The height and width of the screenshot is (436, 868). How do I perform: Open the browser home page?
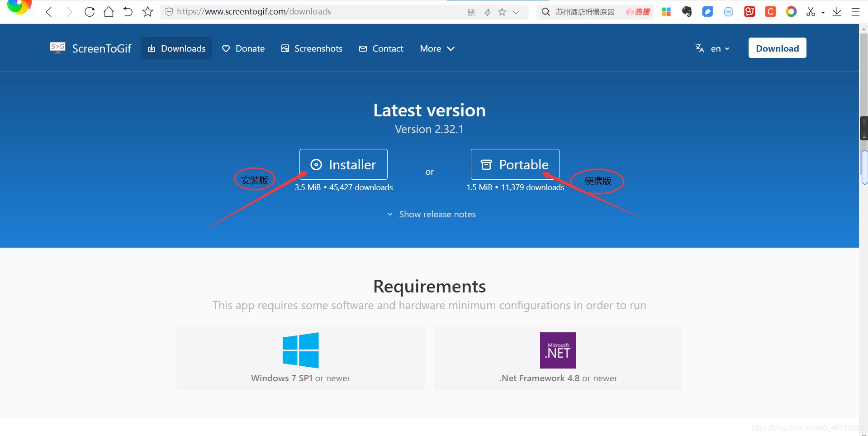[109, 12]
